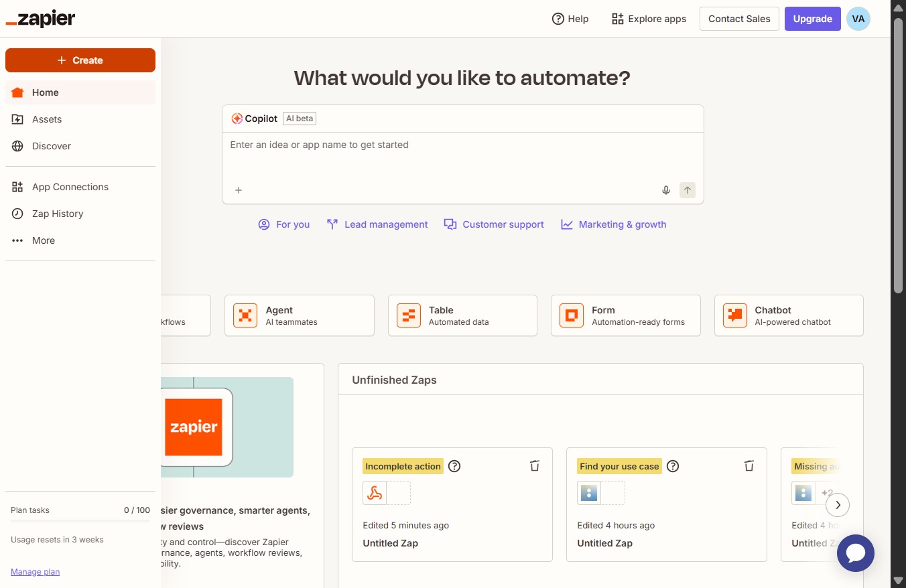Click the send arrow button in Copilot
This screenshot has width=906, height=588.
click(x=688, y=190)
